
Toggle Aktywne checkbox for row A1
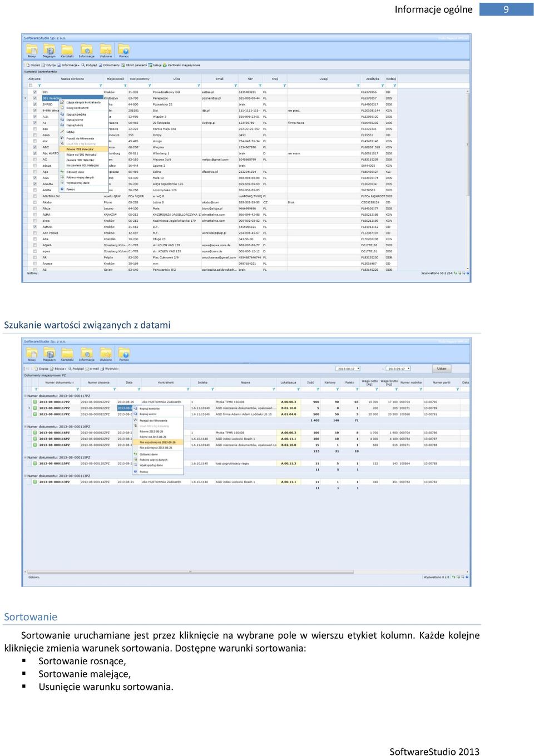pos(34,123)
